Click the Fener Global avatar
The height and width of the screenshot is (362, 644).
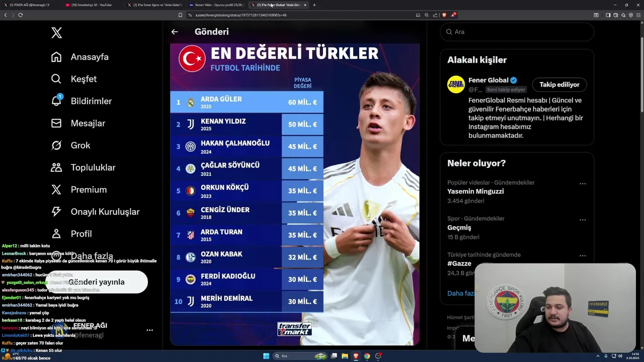456,84
